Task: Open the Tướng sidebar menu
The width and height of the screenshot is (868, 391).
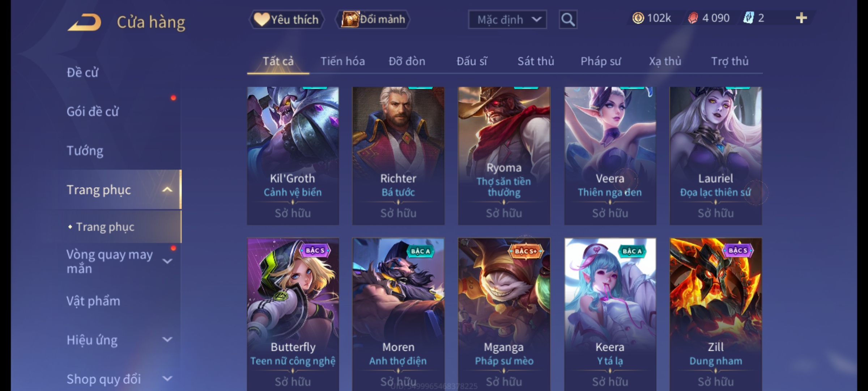Action: coord(85,151)
